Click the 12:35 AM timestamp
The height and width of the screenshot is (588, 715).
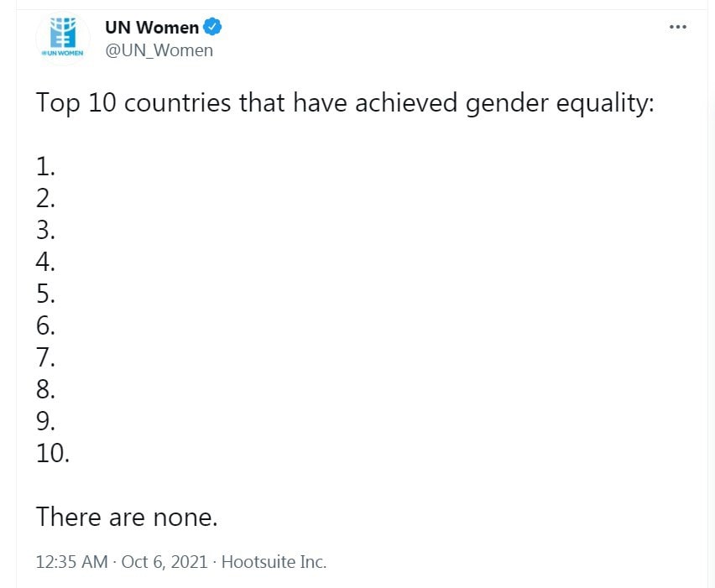(71, 561)
